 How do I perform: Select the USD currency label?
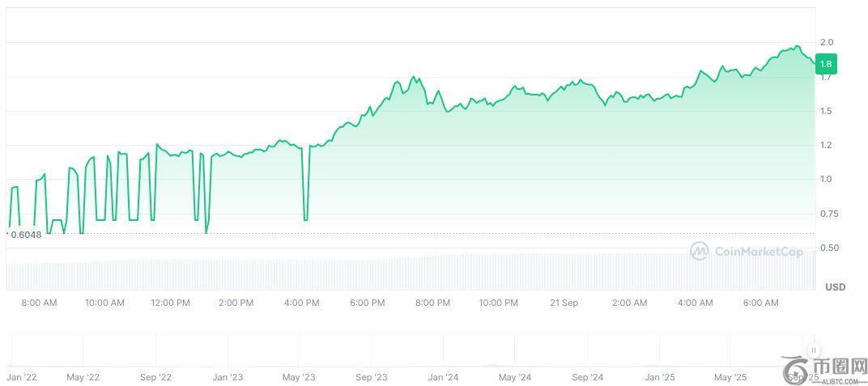[x=835, y=287]
